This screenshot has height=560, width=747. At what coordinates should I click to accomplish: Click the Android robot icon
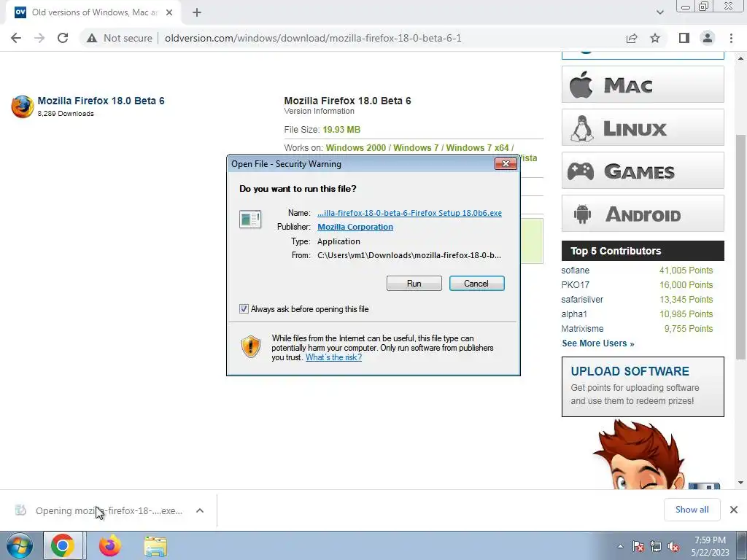click(582, 214)
